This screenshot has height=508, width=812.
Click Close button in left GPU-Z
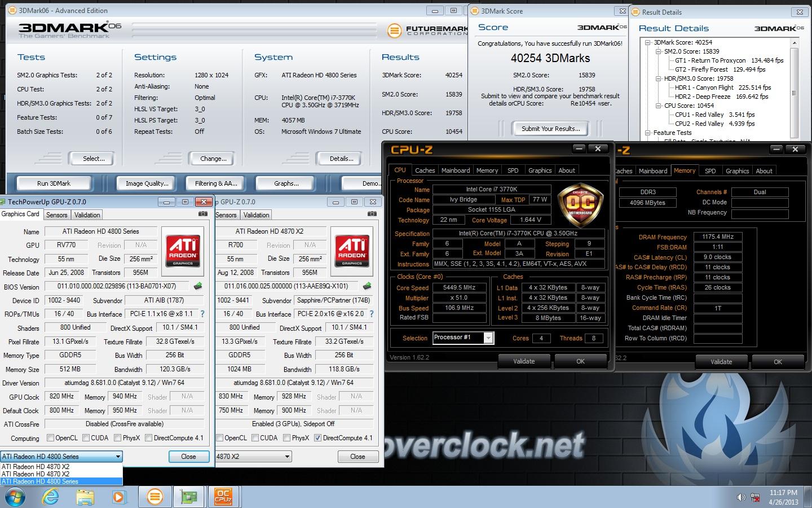(x=188, y=456)
